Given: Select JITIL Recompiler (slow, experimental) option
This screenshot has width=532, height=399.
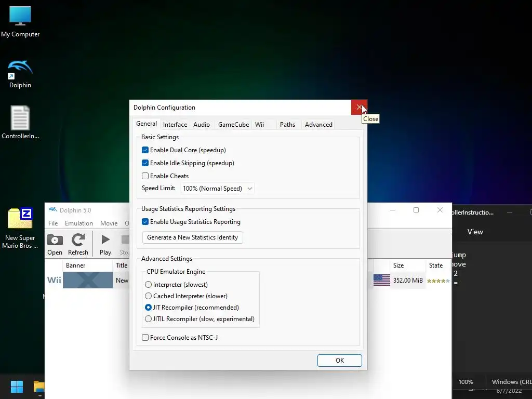Looking at the screenshot, I should [148, 319].
